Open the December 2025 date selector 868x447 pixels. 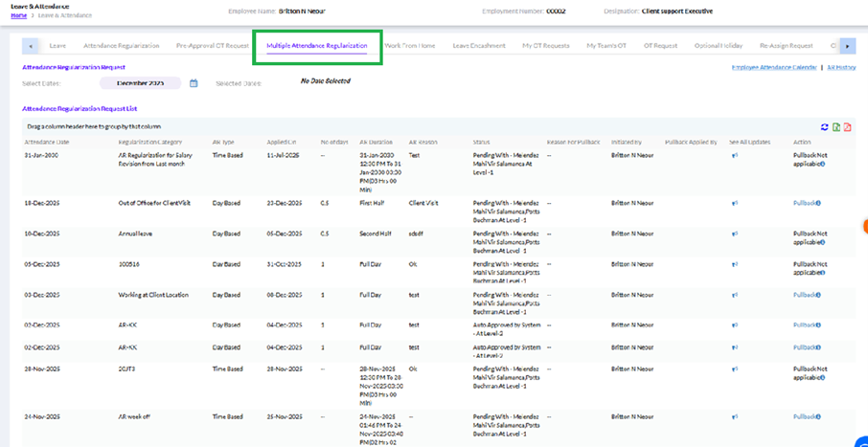pyautogui.click(x=140, y=83)
